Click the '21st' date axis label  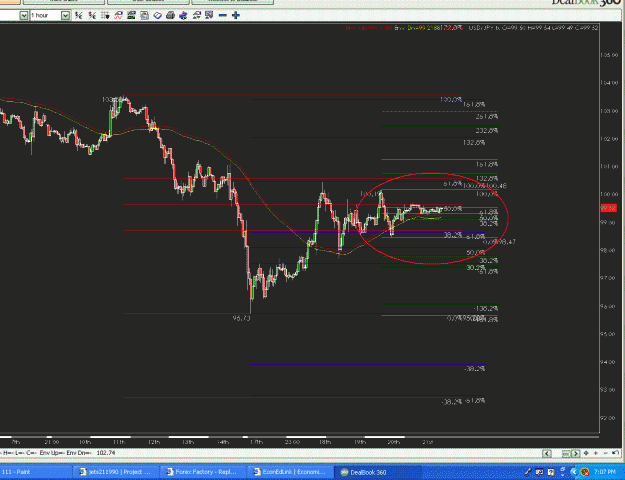pos(427,442)
